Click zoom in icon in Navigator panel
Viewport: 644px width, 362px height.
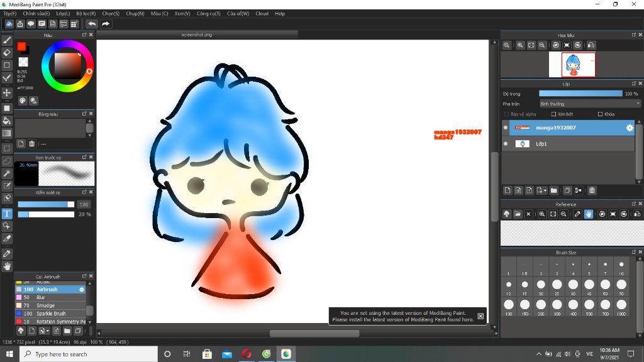520,45
